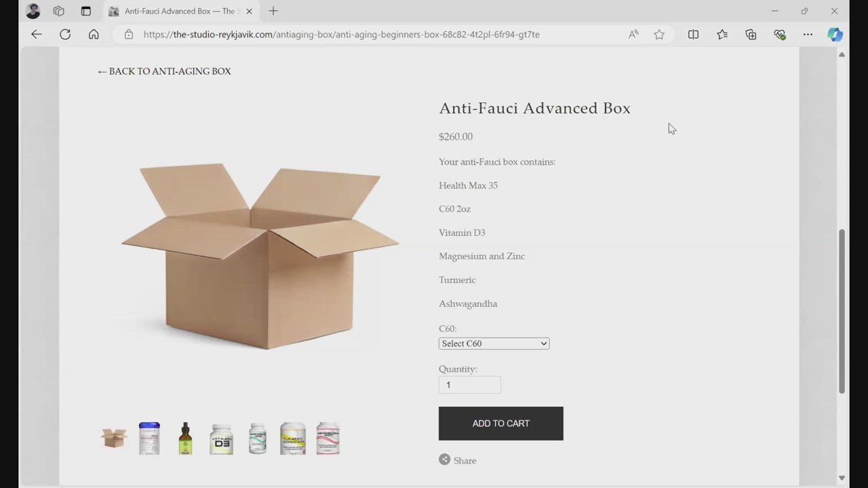Viewport: 868px width, 488px height.
Task: Open the browser Settings and more menu
Action: pyautogui.click(x=808, y=34)
